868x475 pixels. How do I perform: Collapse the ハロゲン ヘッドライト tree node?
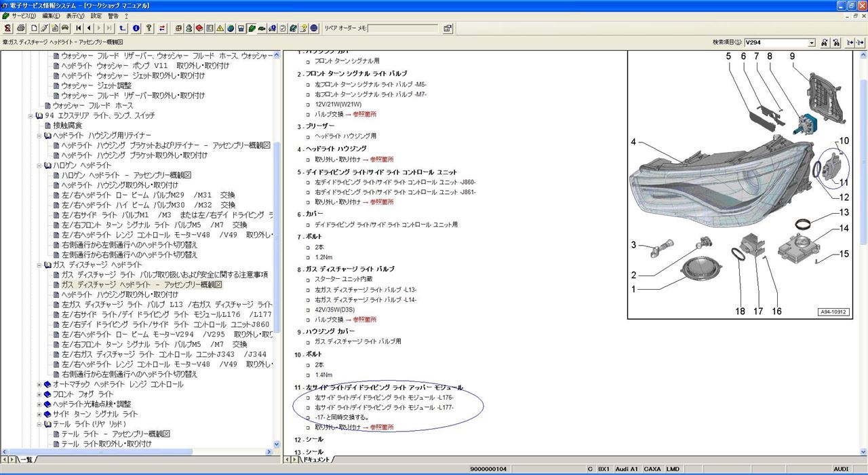point(39,166)
